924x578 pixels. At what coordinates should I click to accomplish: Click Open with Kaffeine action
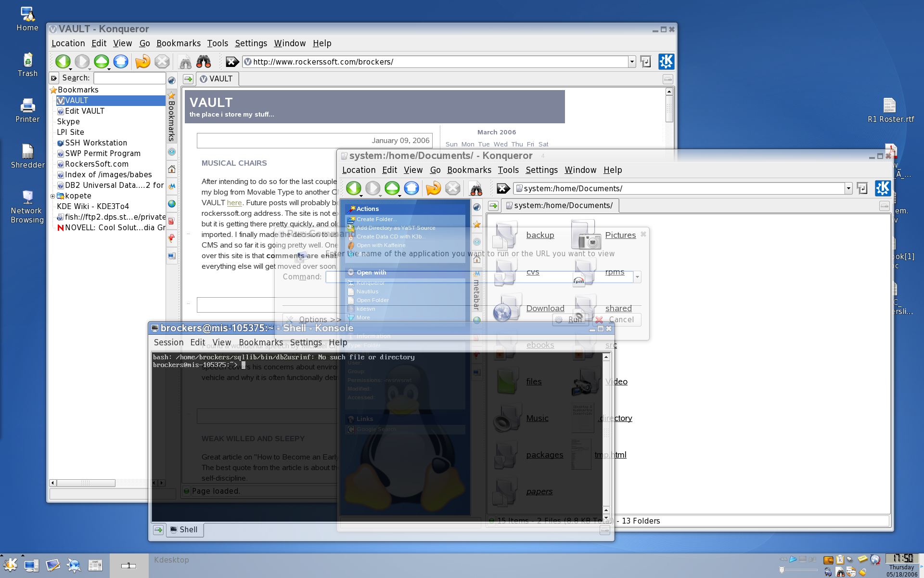coord(377,245)
